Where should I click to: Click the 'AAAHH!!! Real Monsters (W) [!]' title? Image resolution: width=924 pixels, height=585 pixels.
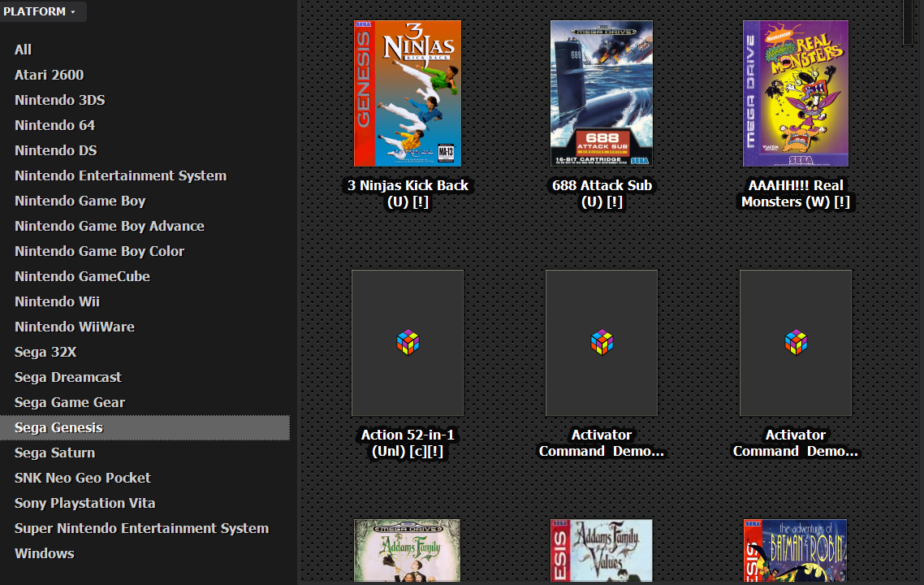click(796, 193)
